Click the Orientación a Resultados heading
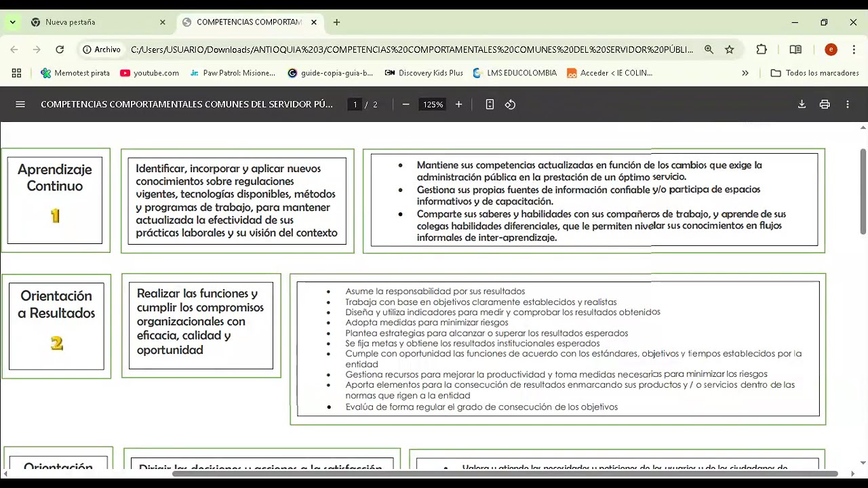 pyautogui.click(x=56, y=304)
